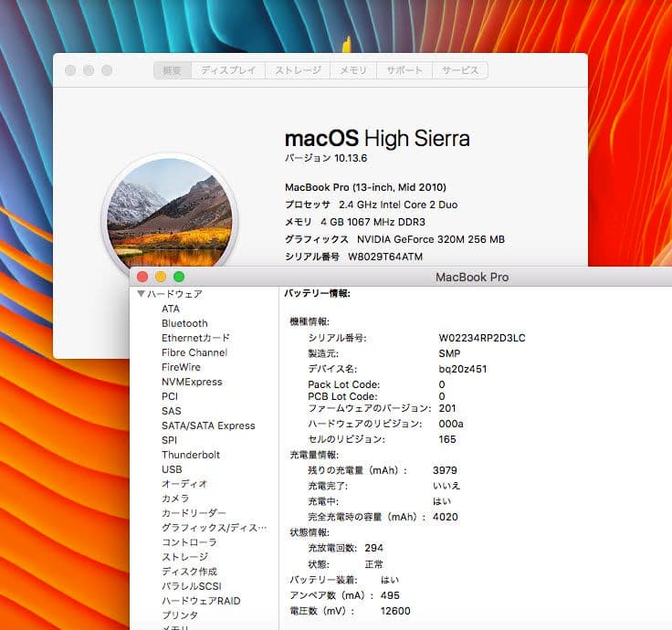Close the MacBook Pro System Information window
The height and width of the screenshot is (630, 672).
[142, 277]
